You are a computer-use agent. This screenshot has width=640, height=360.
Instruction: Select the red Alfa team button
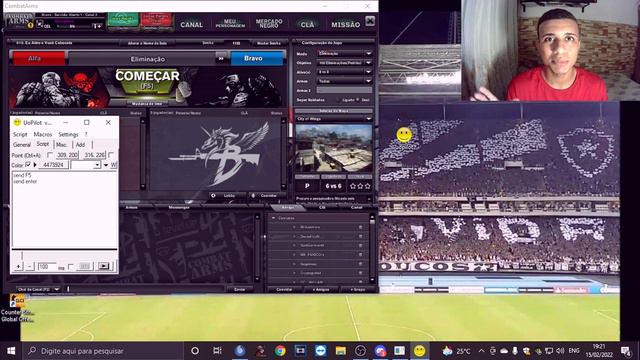[38, 58]
